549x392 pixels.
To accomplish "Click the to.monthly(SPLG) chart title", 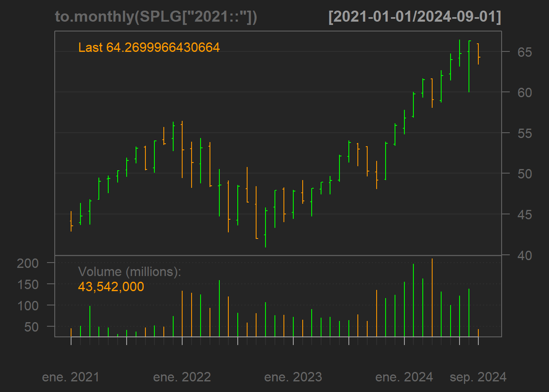I will [x=156, y=17].
